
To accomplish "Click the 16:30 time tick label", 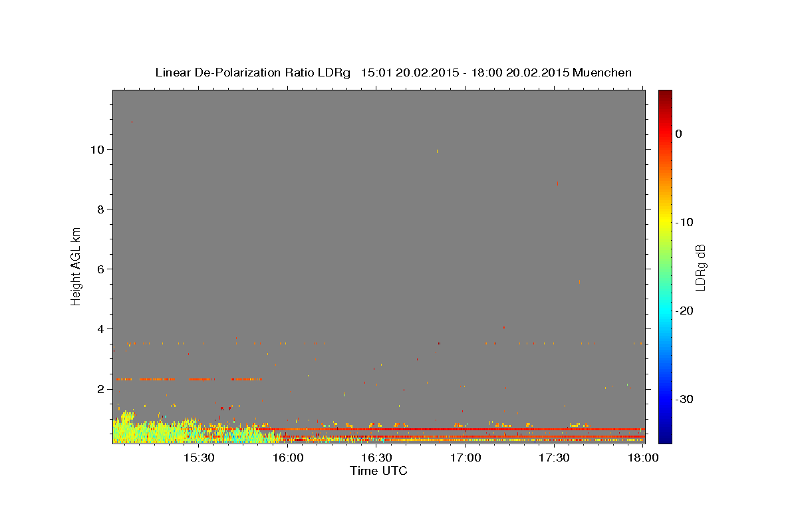I will (x=376, y=458).
